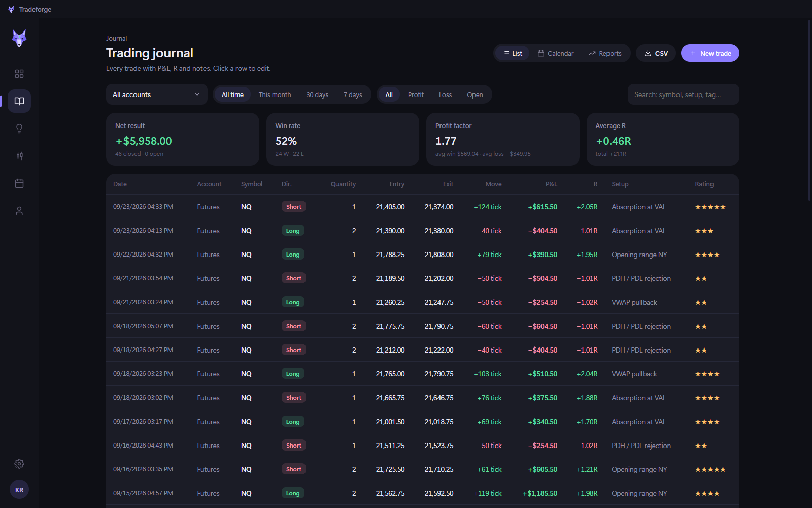The height and width of the screenshot is (508, 812).
Task: Export trades with CSV button
Action: pos(656,53)
